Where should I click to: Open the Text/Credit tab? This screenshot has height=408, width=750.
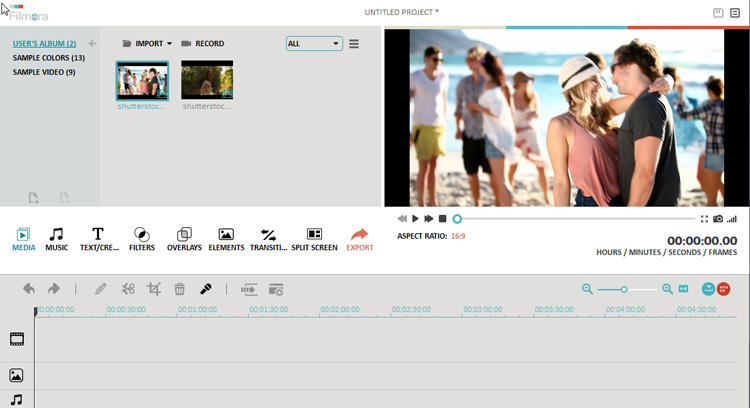(x=99, y=239)
